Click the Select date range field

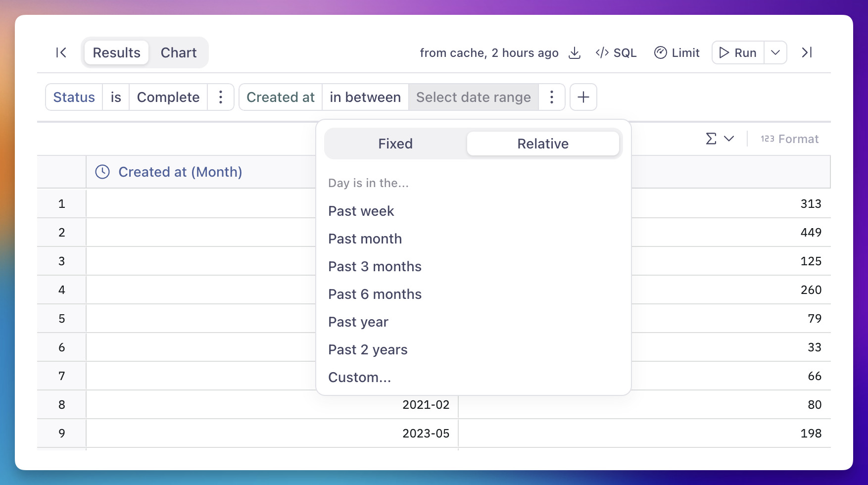pyautogui.click(x=473, y=97)
